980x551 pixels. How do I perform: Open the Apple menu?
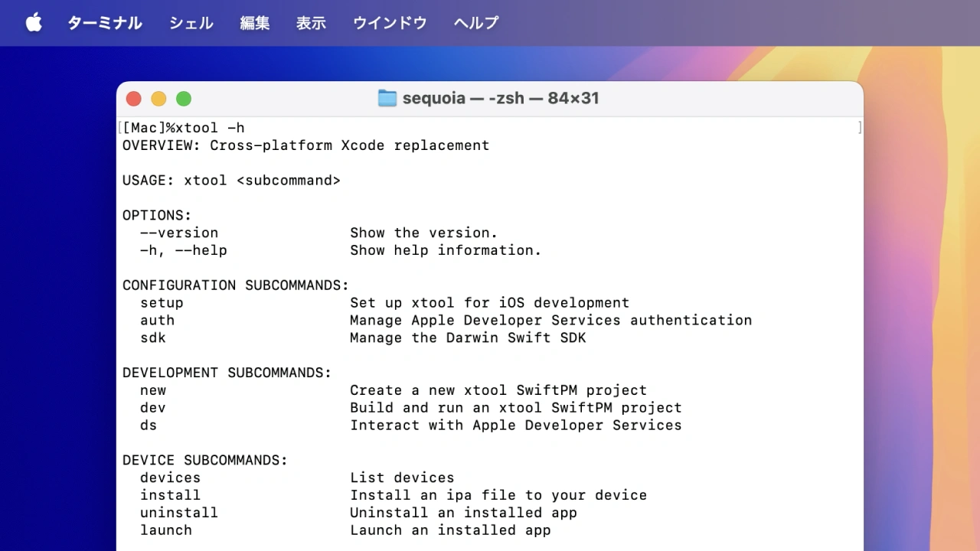click(x=34, y=23)
